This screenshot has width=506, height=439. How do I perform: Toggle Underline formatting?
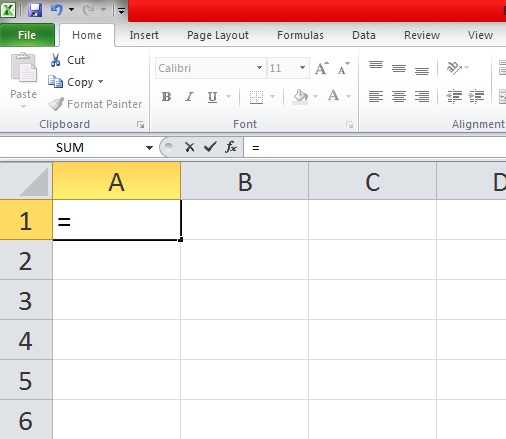pyautogui.click(x=212, y=97)
